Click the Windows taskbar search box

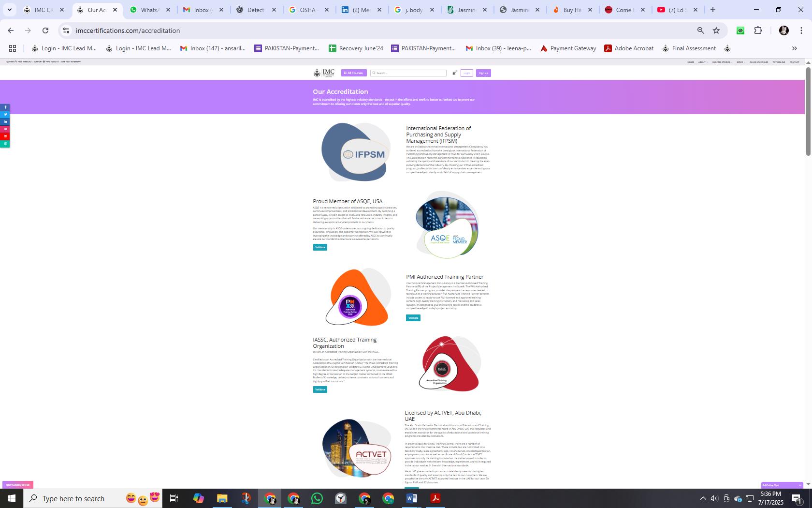point(93,498)
